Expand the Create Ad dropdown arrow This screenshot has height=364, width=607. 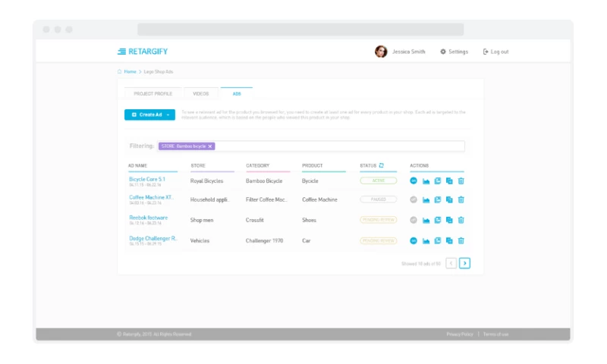169,115
